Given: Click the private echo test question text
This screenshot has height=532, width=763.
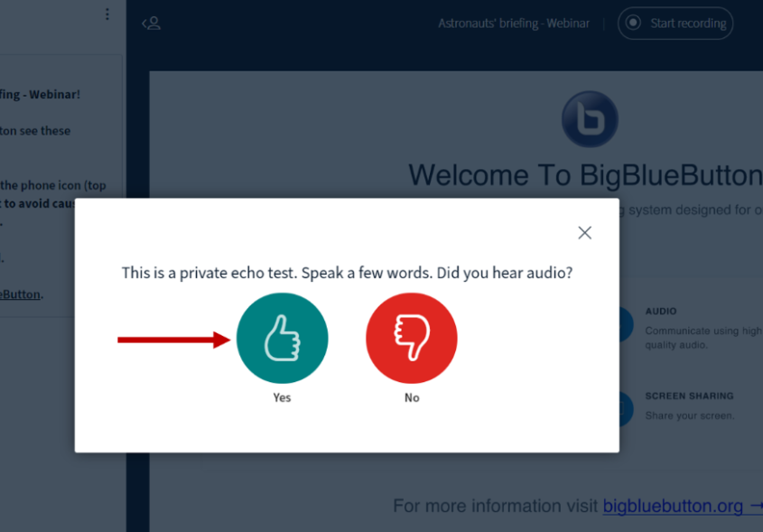Looking at the screenshot, I should [x=347, y=273].
